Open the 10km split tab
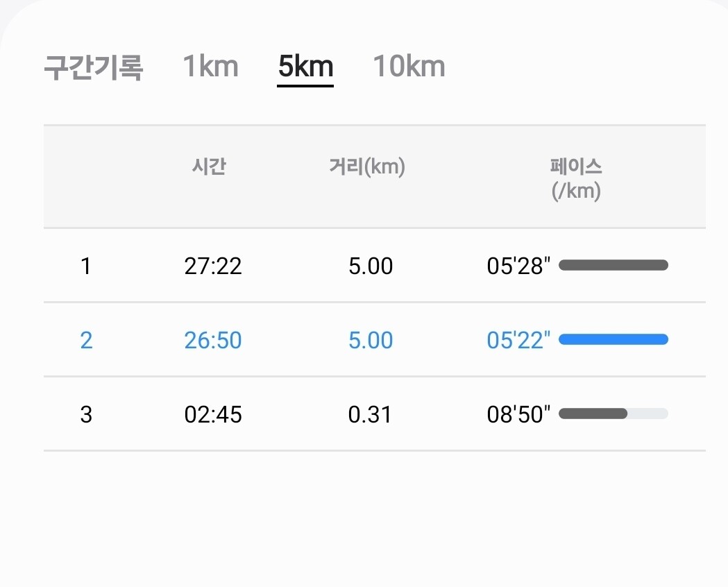The height and width of the screenshot is (587, 728). tap(409, 67)
